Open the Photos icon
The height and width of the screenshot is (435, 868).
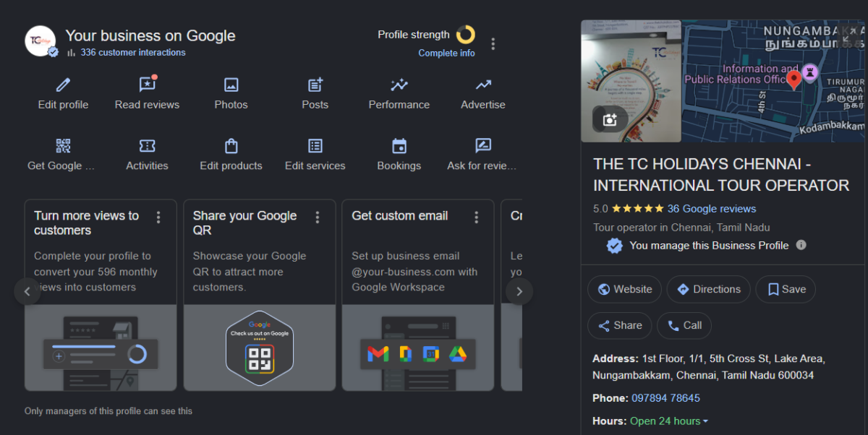(231, 85)
